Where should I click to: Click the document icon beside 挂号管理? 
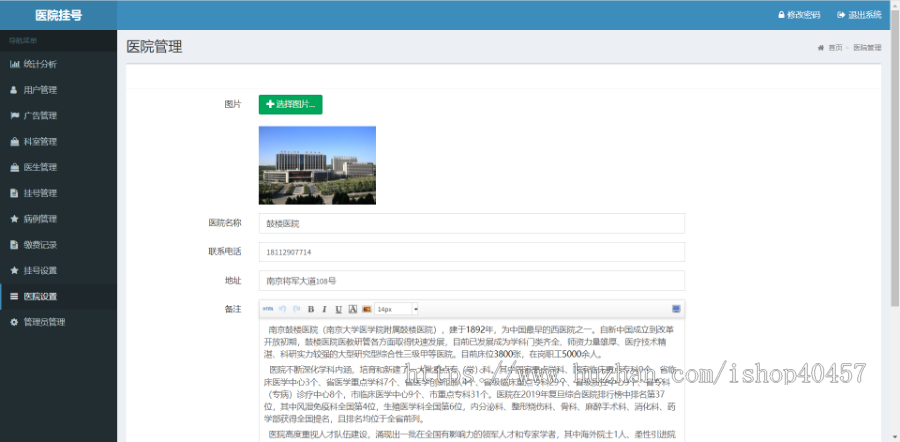(x=14, y=193)
